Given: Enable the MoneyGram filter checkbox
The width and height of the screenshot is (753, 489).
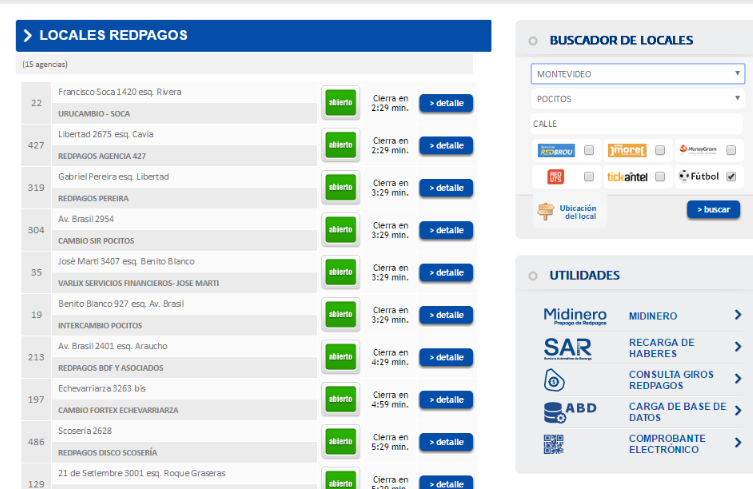Looking at the screenshot, I should [731, 150].
